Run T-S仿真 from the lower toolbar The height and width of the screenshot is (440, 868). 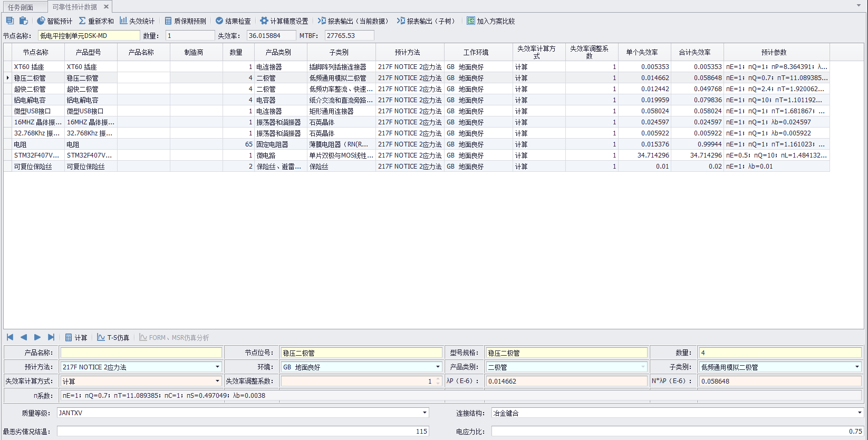(113, 338)
